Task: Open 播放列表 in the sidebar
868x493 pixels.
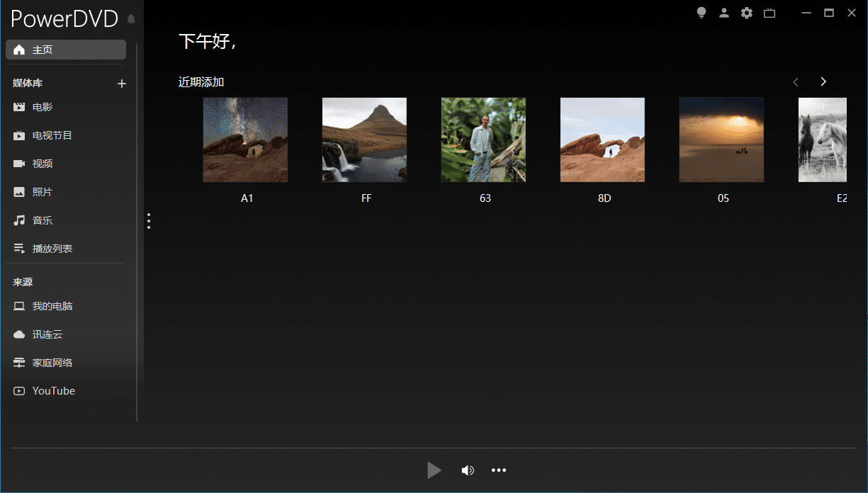Action: (x=52, y=249)
